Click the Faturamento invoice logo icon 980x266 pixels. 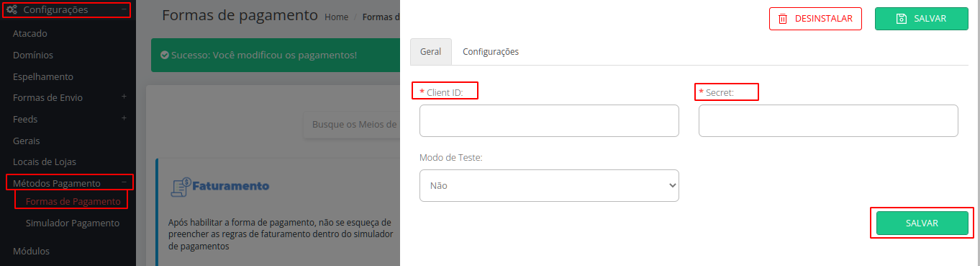click(180, 187)
